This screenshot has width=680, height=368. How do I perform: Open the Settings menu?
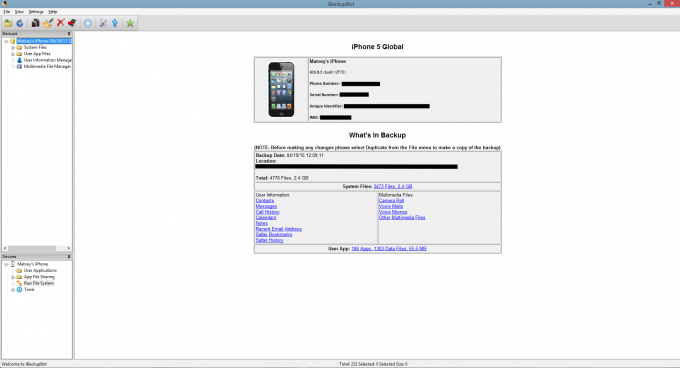pos(36,12)
